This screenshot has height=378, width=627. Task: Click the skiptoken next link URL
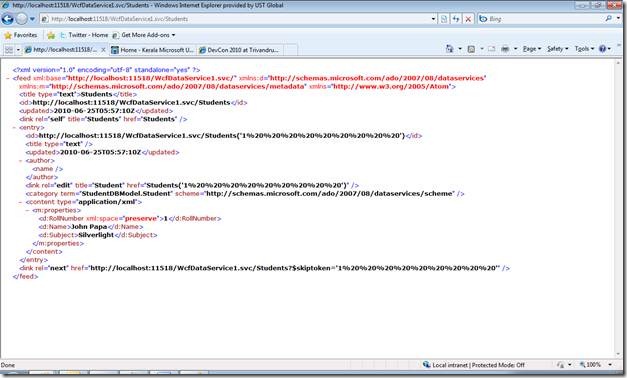tap(293, 268)
